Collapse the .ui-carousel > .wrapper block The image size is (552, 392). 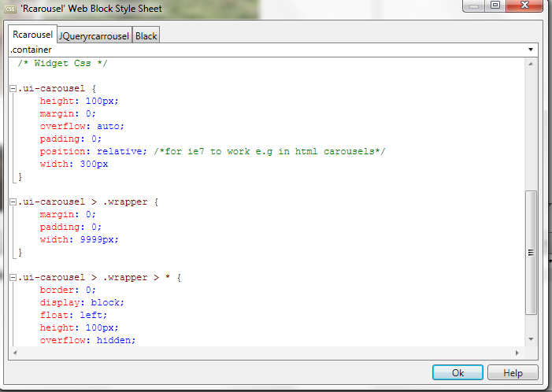(13, 202)
